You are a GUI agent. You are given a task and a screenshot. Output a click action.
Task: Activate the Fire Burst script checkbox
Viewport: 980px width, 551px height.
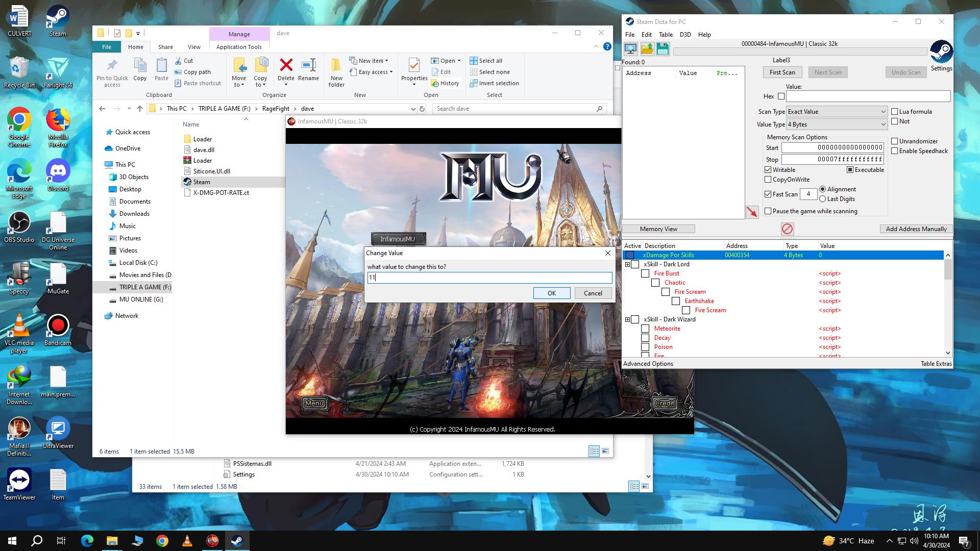tap(645, 273)
